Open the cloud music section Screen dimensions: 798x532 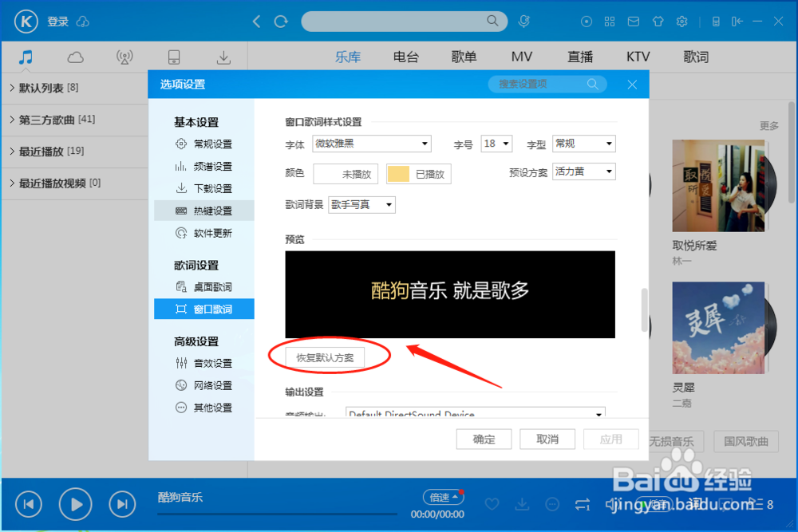[x=74, y=57]
